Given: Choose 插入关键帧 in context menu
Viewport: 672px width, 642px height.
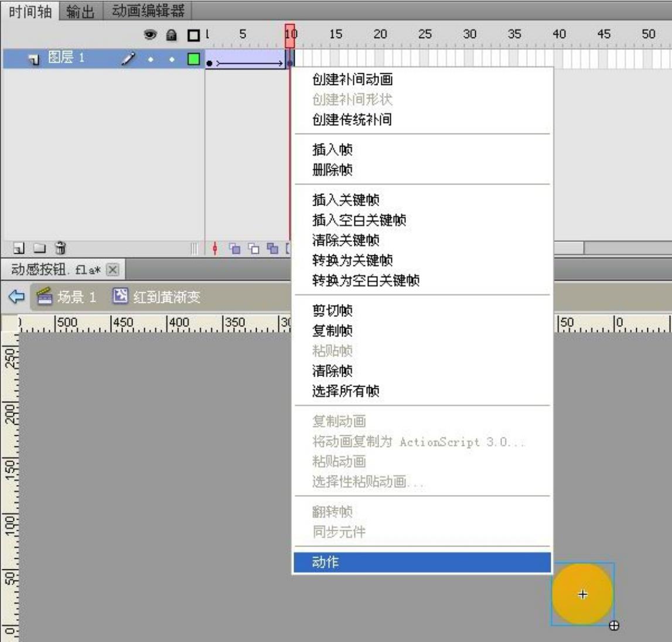Looking at the screenshot, I should [x=345, y=200].
